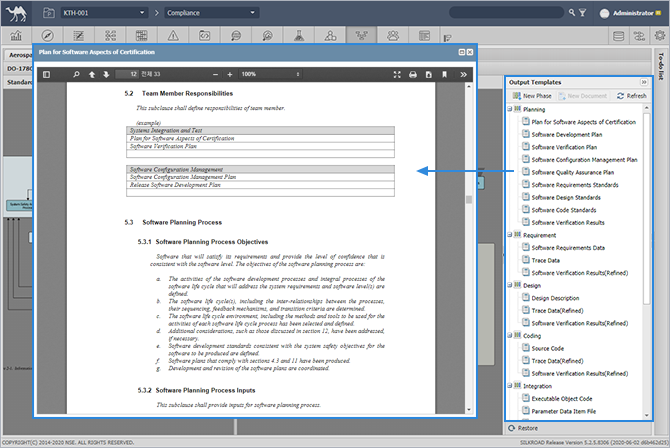Image resolution: width=670 pixels, height=448 pixels.
Task: Open the compass navigation icon in main toolbar
Action: coord(47,35)
